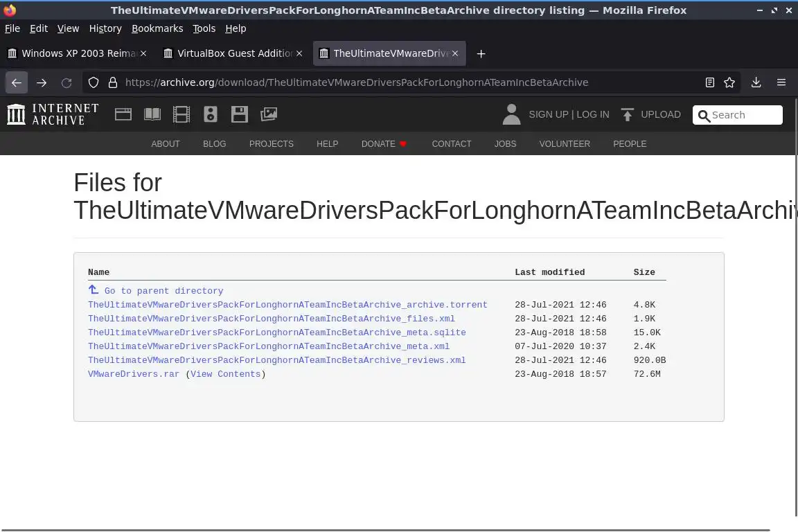Click the address bar URL field
798x532 pixels.
point(356,82)
